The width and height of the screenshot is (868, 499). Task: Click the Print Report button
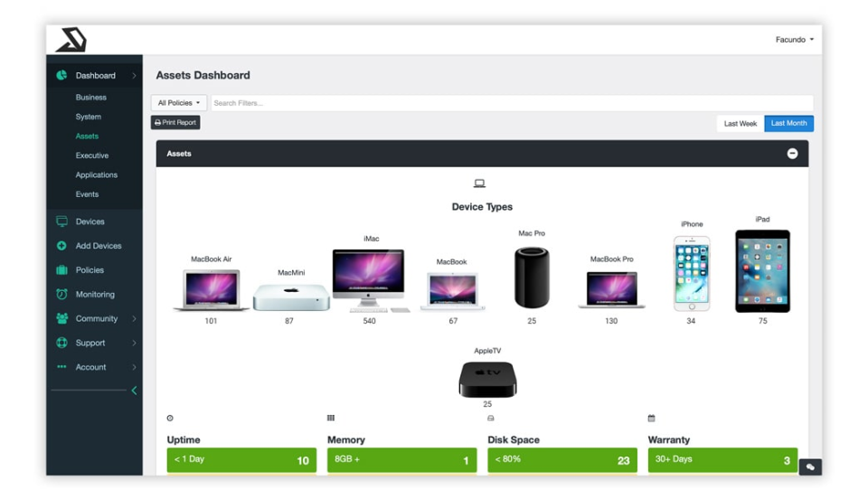tap(175, 122)
